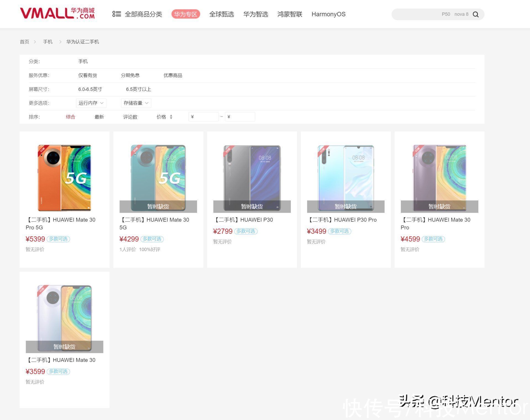This screenshot has height=420, width=530.
Task: Select 鸿蒙智联 navigation item
Action: (x=290, y=14)
